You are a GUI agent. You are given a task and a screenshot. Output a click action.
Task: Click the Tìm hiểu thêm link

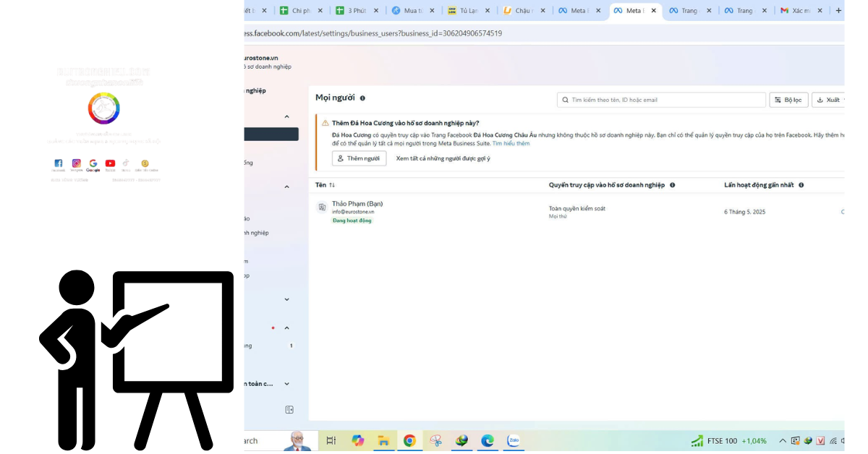pos(511,144)
